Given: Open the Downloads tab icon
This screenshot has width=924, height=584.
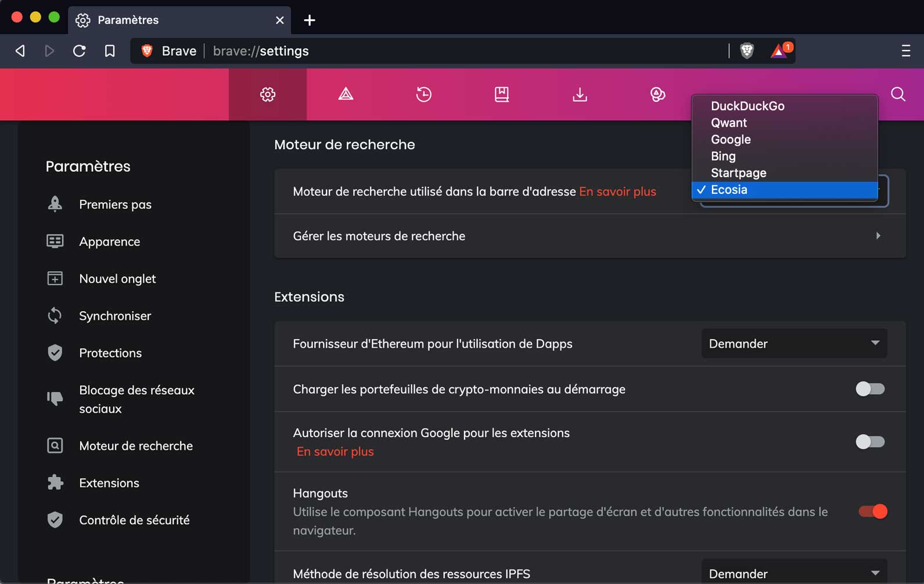Looking at the screenshot, I should pyautogui.click(x=580, y=95).
